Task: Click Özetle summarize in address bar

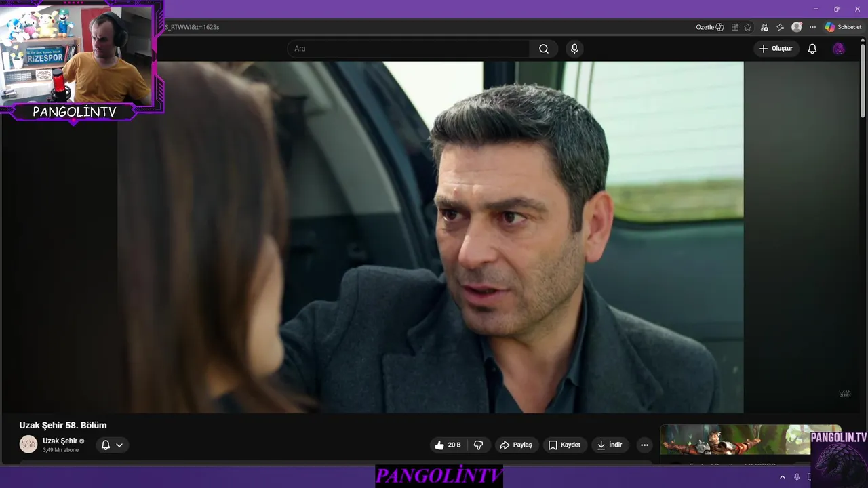Action: (710, 27)
